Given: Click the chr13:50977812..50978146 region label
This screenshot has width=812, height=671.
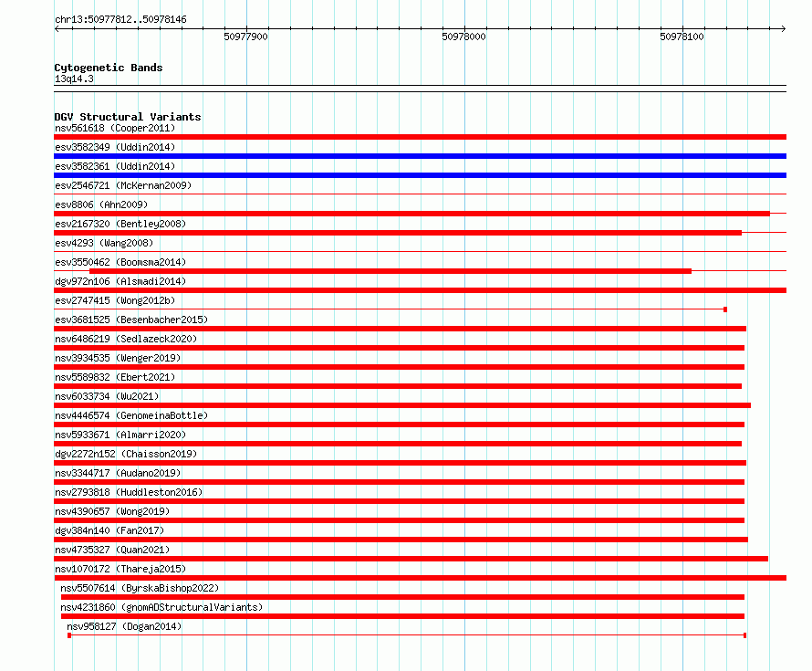Looking at the screenshot, I should coord(120,20).
